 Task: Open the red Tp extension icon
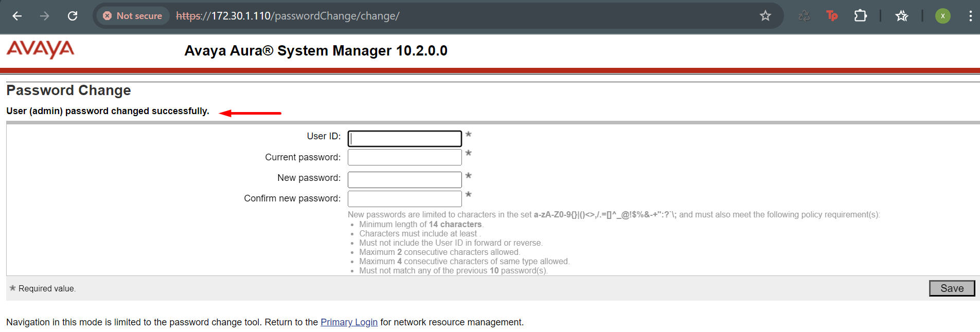[832, 16]
